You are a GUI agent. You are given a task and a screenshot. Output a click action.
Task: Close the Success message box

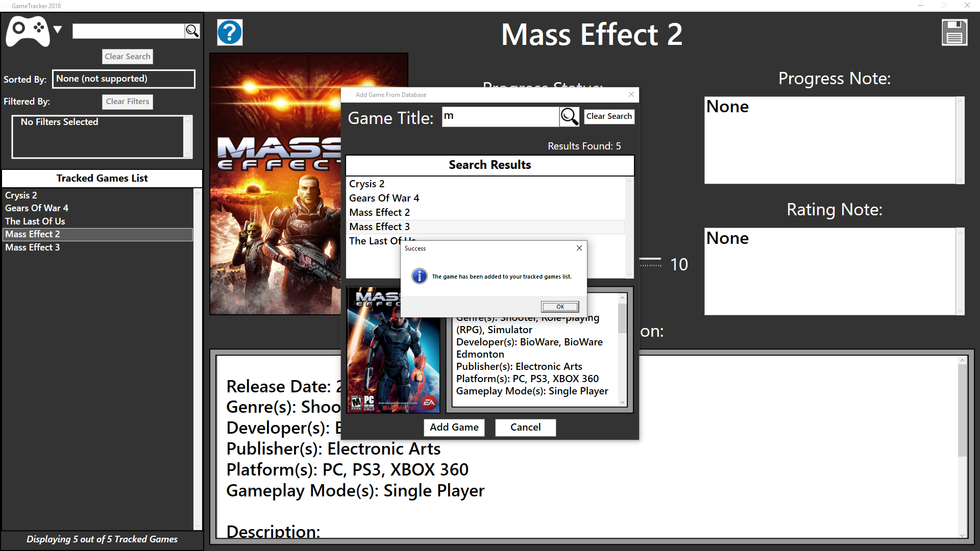tap(579, 248)
